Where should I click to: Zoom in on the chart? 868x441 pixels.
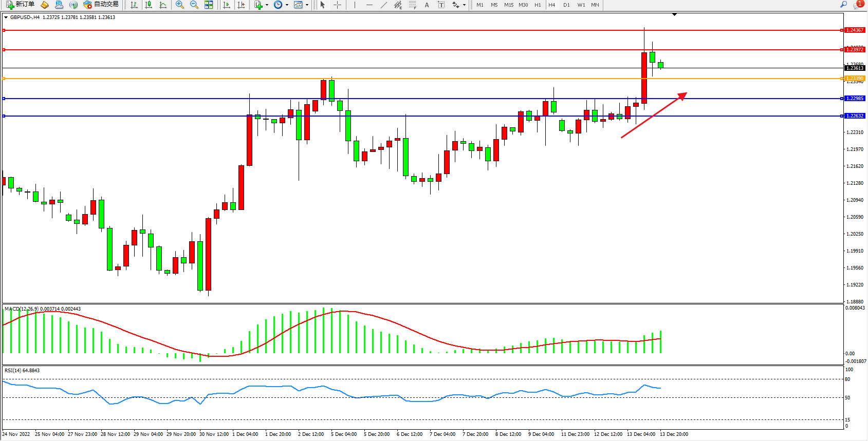[179, 5]
